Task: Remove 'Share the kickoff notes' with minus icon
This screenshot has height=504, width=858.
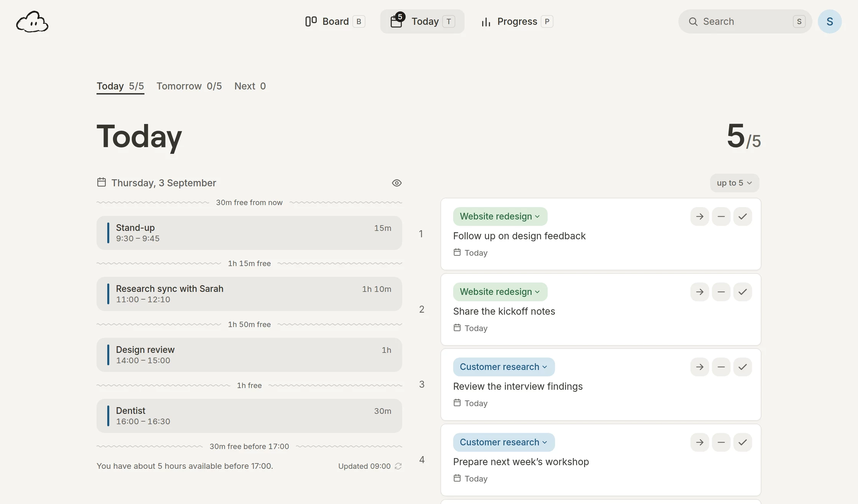Action: coord(721,292)
